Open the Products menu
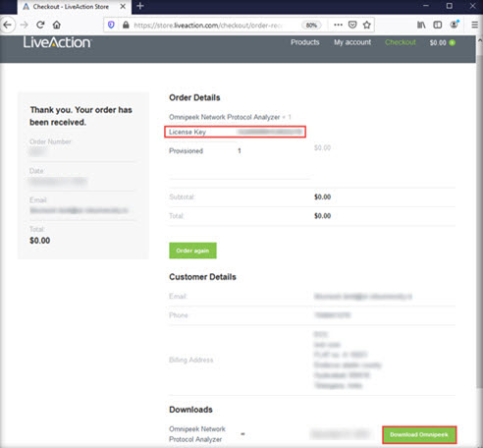This screenshot has height=448, width=483. [x=305, y=42]
